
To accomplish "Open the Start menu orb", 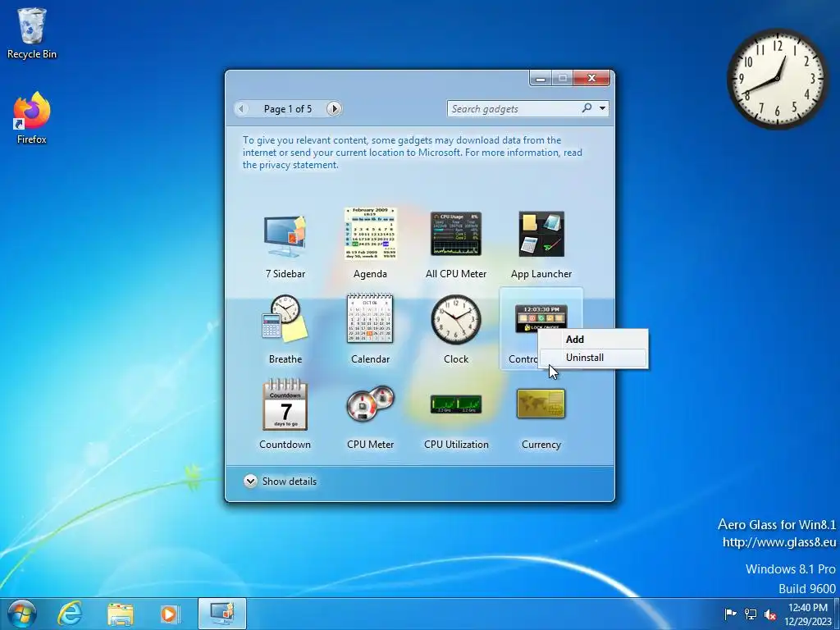I will point(21,614).
